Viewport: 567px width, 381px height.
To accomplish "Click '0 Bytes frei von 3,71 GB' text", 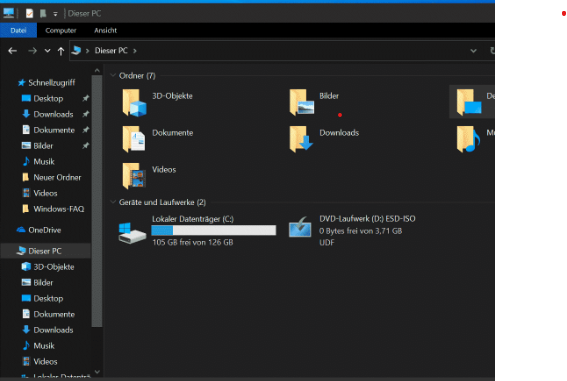I will point(361,231).
